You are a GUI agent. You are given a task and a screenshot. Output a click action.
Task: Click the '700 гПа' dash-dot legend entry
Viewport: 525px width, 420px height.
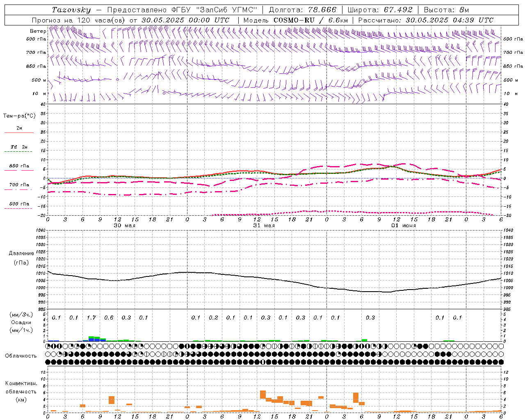[x=19, y=185]
